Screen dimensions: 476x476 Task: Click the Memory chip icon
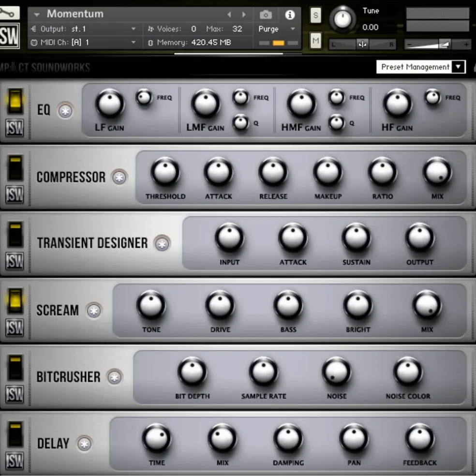[x=150, y=43]
